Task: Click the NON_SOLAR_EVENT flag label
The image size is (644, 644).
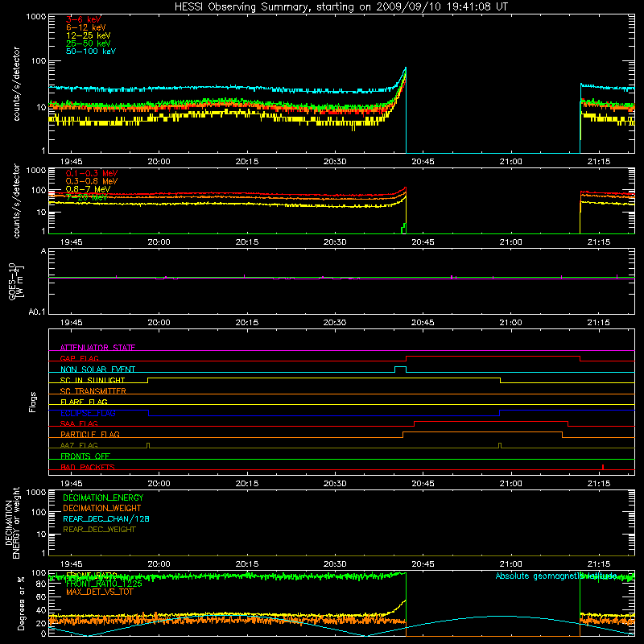Action: (97, 369)
